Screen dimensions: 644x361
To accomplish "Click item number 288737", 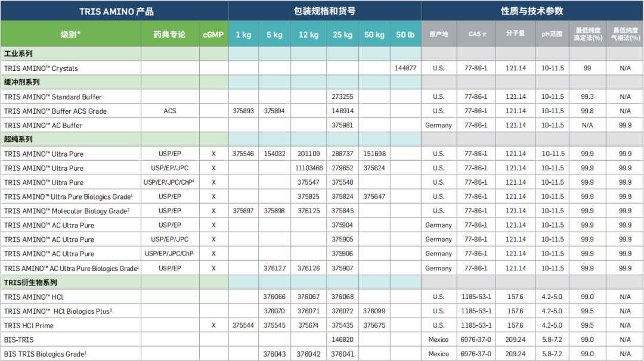I will pyautogui.click(x=342, y=154).
